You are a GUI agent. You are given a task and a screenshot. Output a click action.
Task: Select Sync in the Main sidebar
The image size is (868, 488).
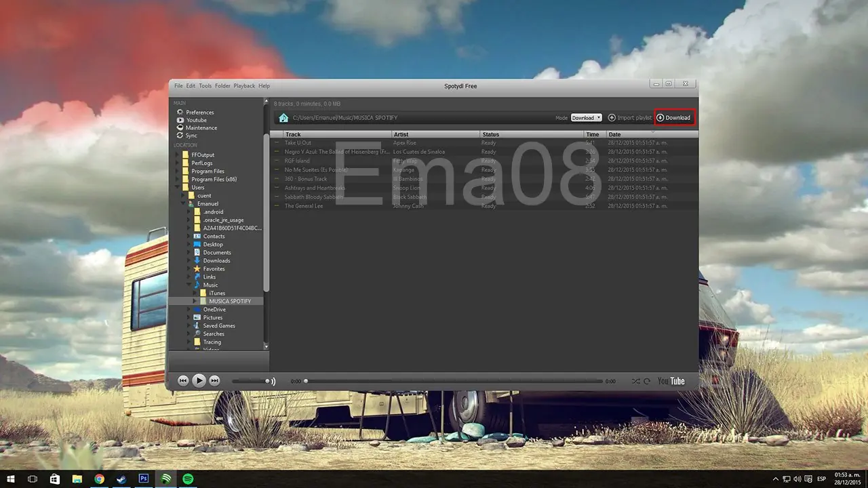(186, 136)
